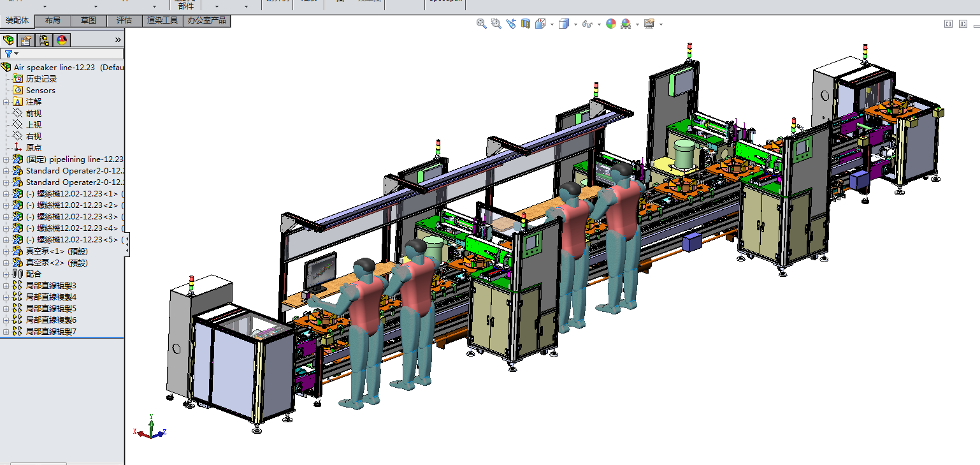Select the 螺絲機12.02-12.23<4> component

coord(75,228)
